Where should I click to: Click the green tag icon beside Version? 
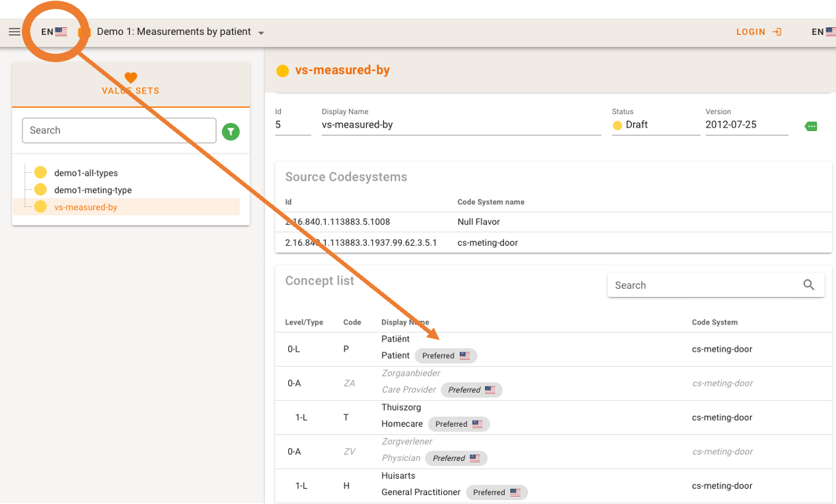811,126
